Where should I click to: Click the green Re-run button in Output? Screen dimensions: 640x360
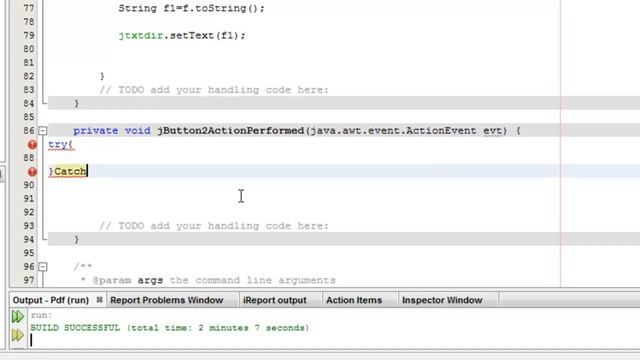tap(18, 316)
